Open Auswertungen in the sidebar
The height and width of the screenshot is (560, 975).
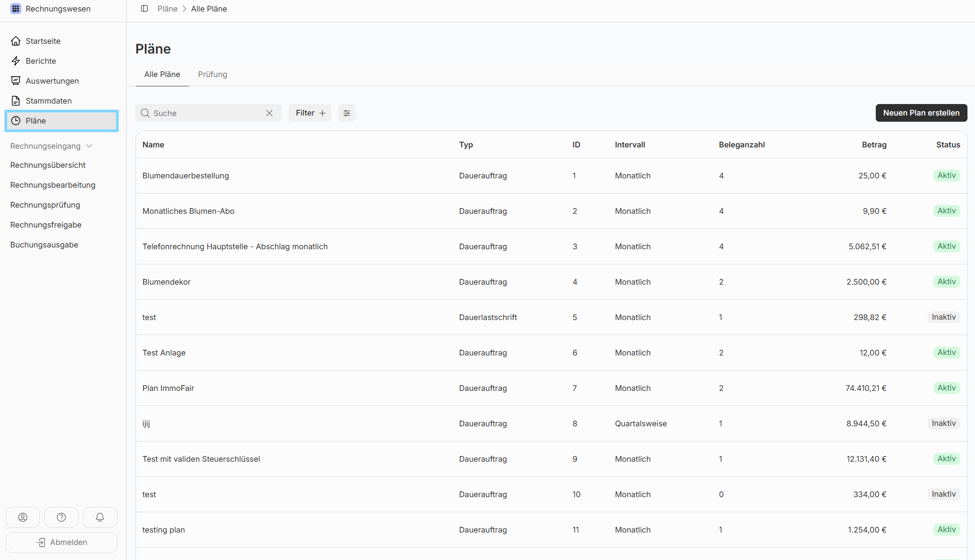click(52, 81)
